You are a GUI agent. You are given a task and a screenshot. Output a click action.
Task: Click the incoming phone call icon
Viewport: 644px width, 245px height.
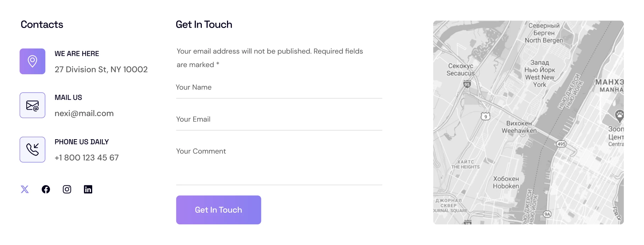[32, 149]
